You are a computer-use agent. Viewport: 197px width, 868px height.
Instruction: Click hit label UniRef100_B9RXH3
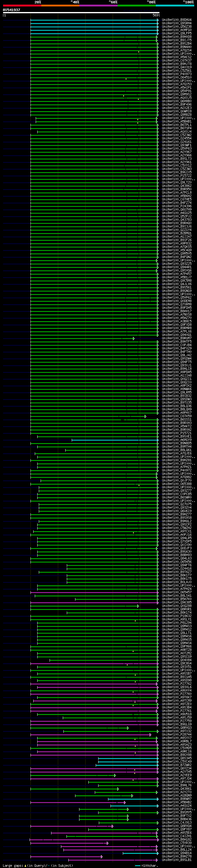[176, 423]
